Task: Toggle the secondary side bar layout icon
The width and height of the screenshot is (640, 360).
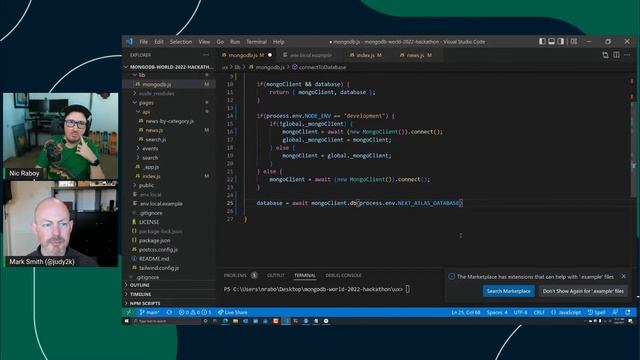Action: pos(561,41)
